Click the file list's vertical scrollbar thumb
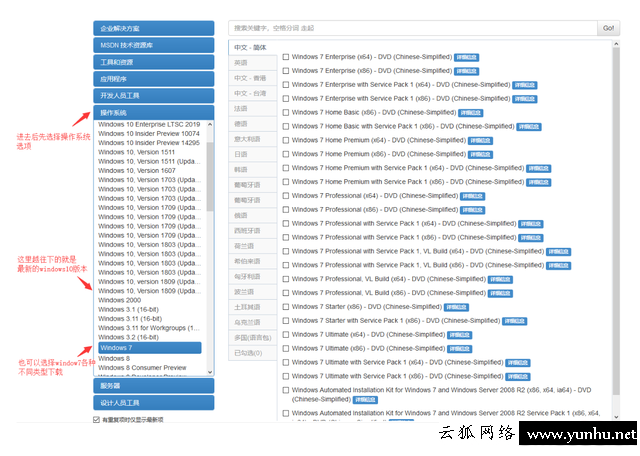 pyautogui.click(x=616, y=221)
